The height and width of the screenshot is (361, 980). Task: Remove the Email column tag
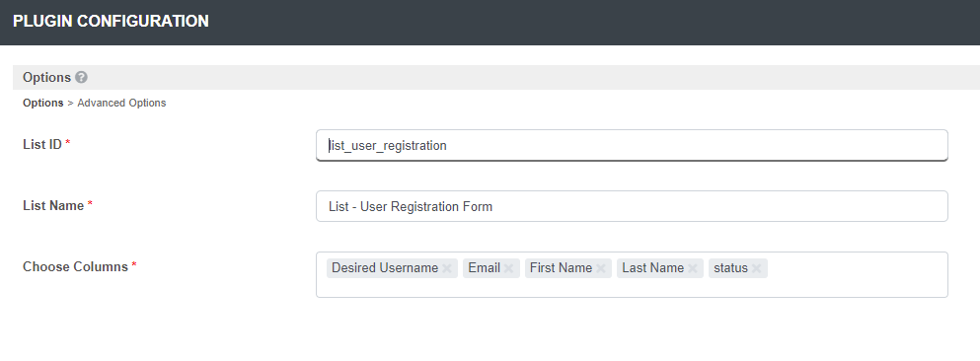pos(508,268)
